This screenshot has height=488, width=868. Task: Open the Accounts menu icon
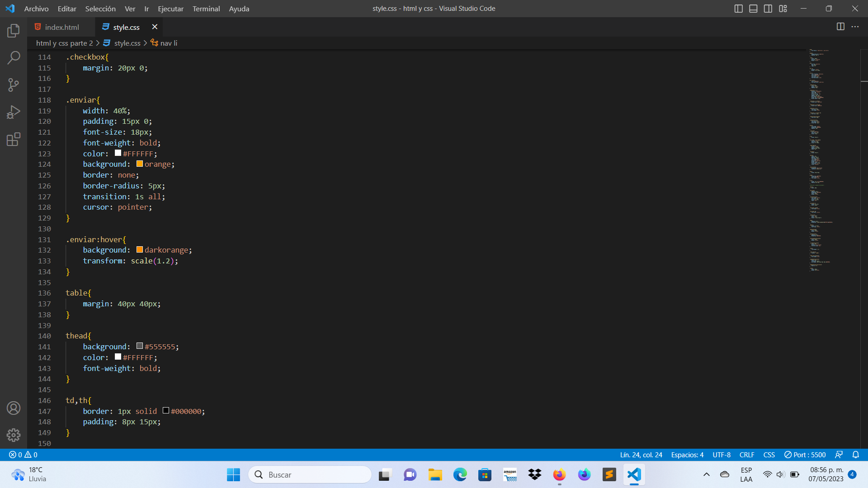click(14, 408)
